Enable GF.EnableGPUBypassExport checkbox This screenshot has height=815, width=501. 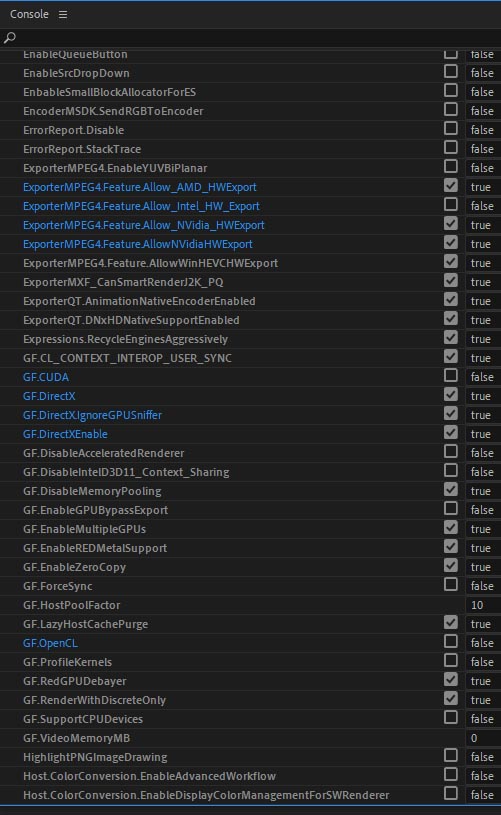point(451,508)
